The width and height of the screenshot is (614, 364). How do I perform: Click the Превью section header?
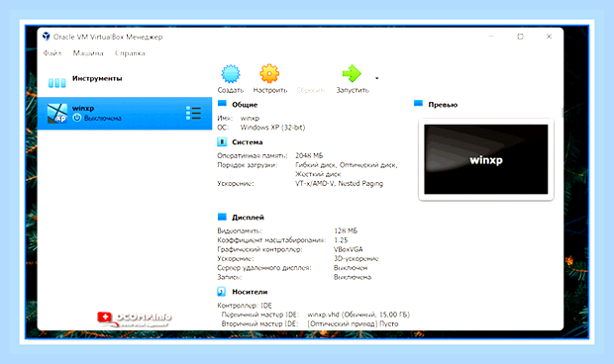click(443, 105)
